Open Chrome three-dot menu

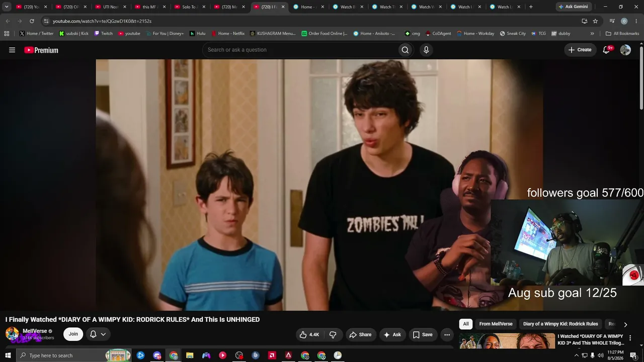[x=636, y=21]
